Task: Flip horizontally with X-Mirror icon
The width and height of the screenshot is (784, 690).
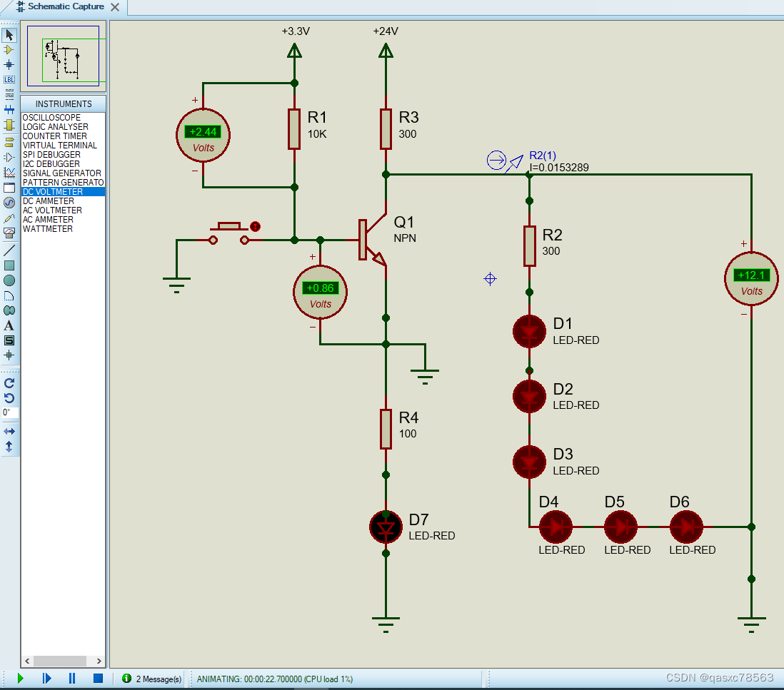Action: click(9, 431)
